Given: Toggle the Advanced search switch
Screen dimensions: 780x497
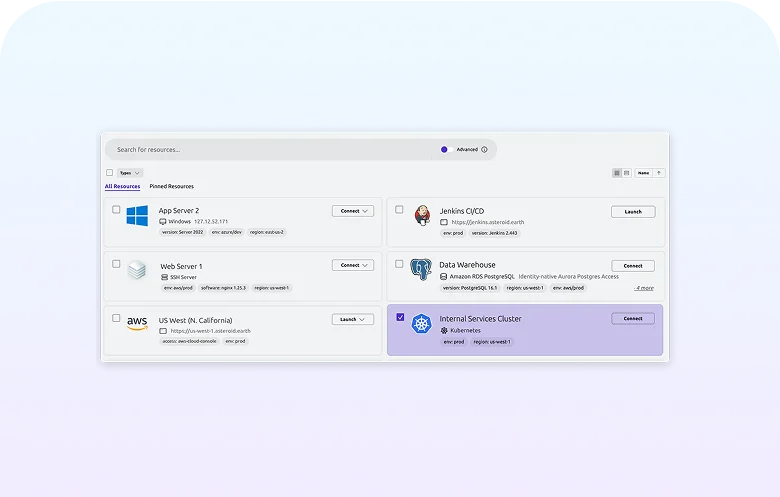Looking at the screenshot, I should click(445, 150).
